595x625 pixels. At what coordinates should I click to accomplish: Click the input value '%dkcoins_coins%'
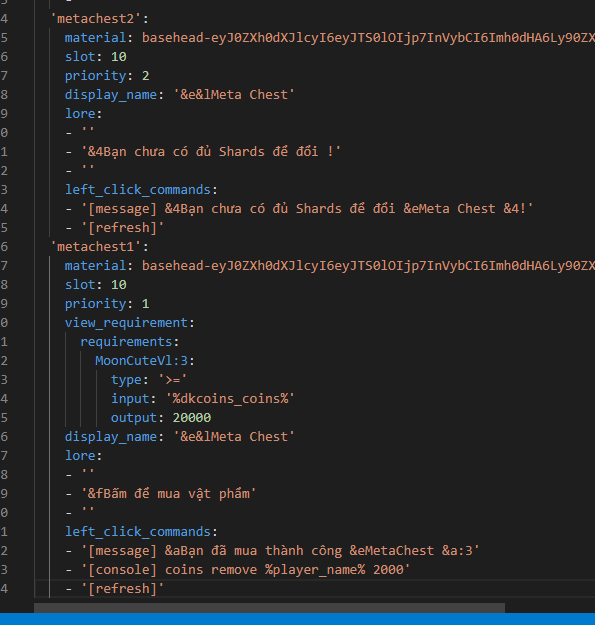point(230,399)
